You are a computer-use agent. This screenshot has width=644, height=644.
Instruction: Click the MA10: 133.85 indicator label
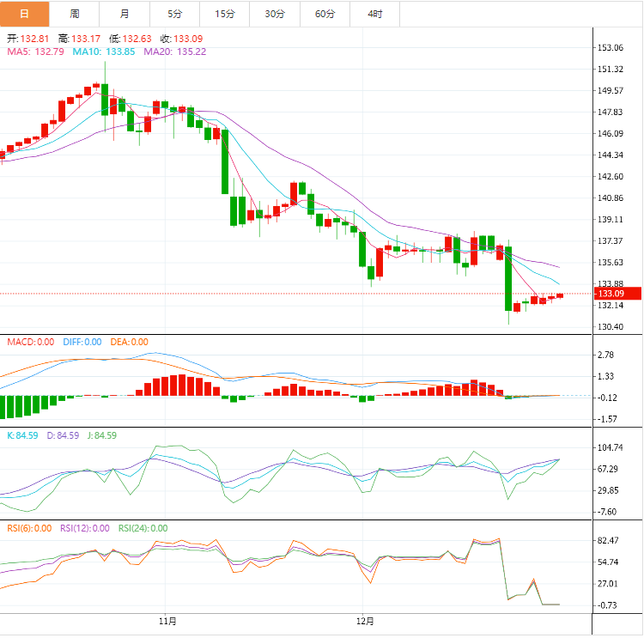click(x=104, y=52)
